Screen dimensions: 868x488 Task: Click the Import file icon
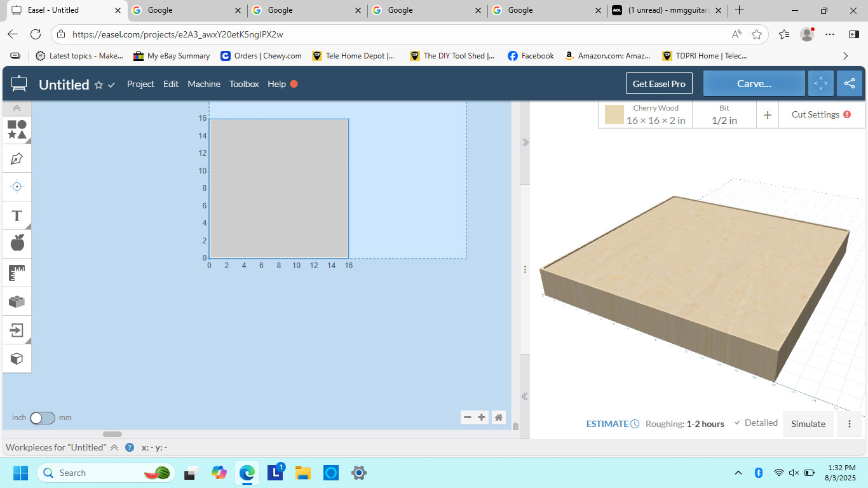17,330
